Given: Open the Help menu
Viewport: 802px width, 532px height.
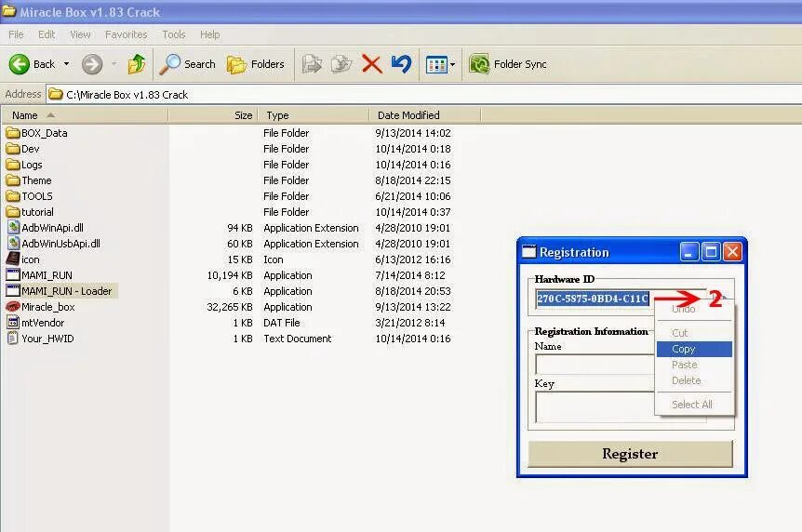Looking at the screenshot, I should pos(209,34).
